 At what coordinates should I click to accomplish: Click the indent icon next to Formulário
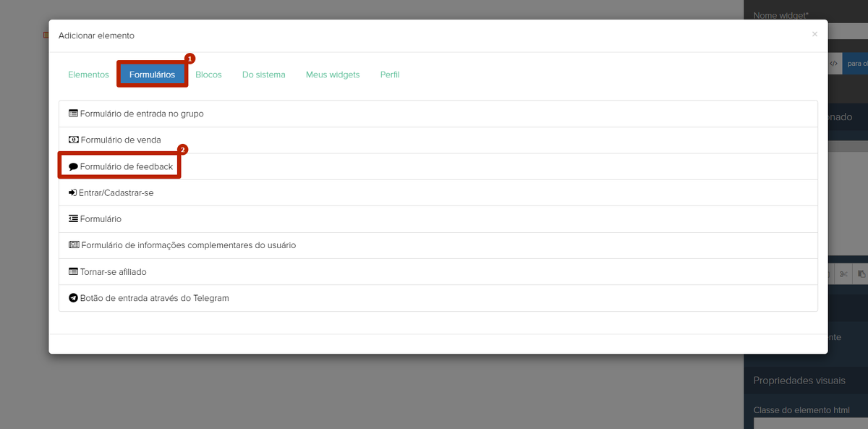(73, 219)
